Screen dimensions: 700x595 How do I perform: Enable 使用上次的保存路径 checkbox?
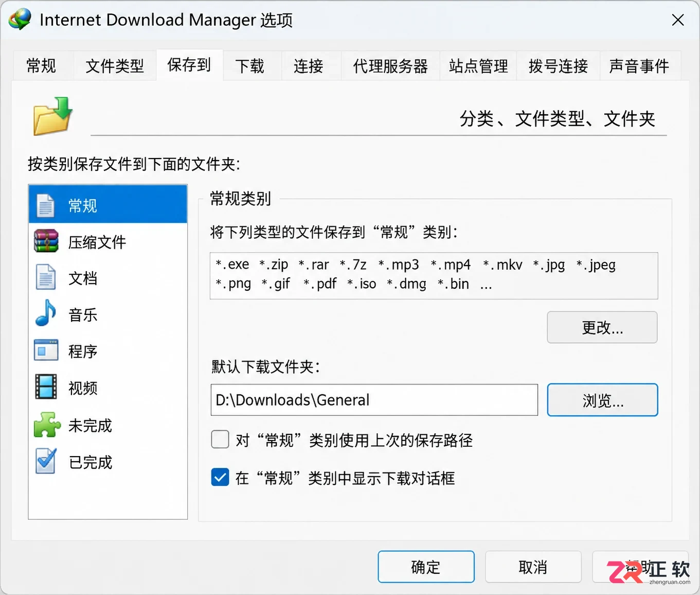coord(220,440)
